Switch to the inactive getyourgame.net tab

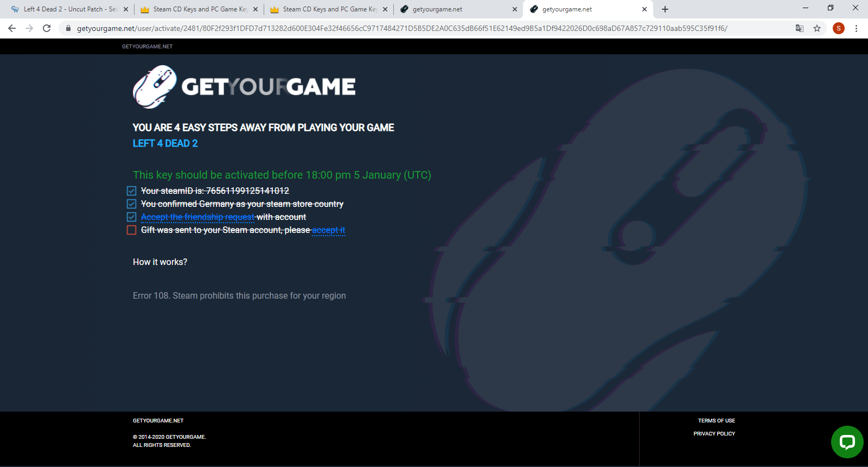[x=458, y=9]
